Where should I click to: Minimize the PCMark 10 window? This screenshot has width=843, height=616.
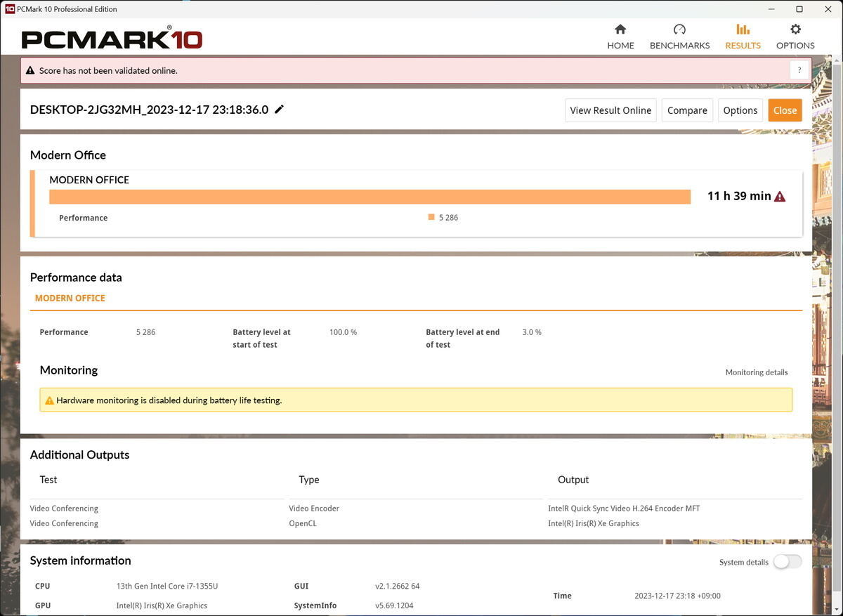pyautogui.click(x=771, y=9)
